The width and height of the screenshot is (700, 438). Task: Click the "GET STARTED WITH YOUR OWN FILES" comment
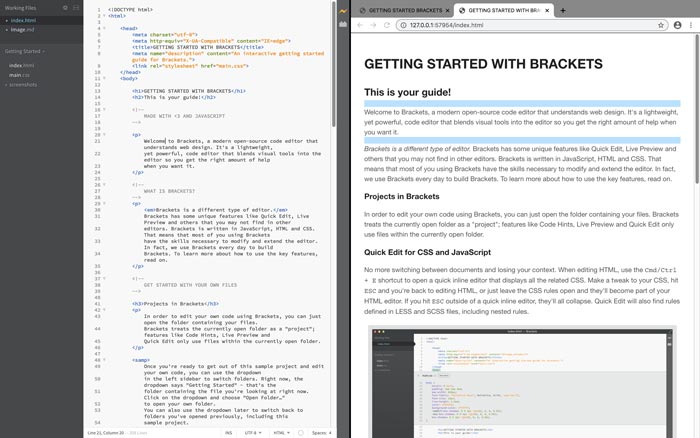click(190, 284)
